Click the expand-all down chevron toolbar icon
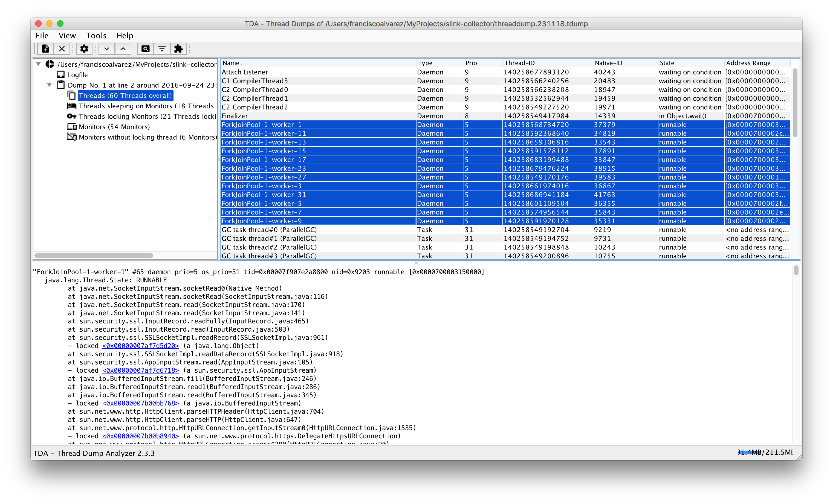Viewport: 833px width, 504px height. coord(107,49)
